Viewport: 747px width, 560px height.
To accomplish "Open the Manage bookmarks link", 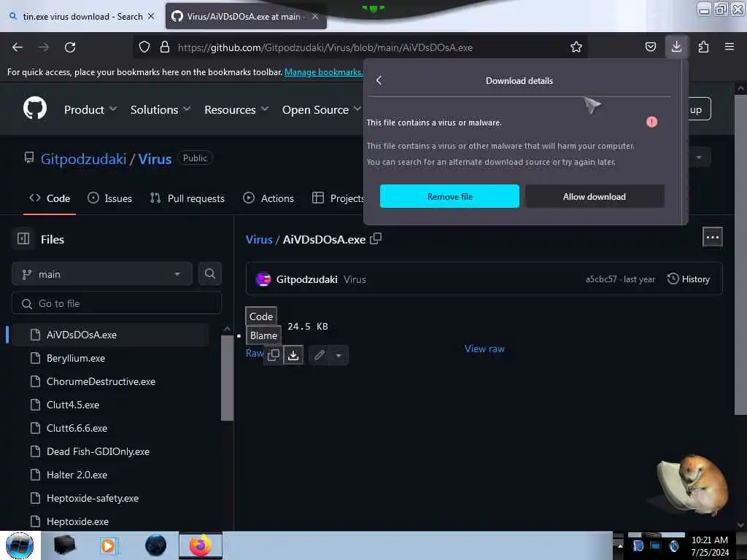I will (x=323, y=72).
